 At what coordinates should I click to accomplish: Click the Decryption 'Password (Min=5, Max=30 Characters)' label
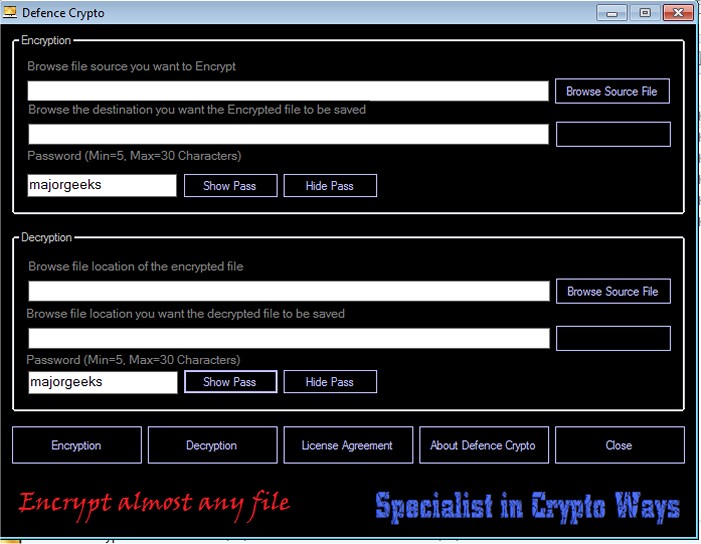133,360
